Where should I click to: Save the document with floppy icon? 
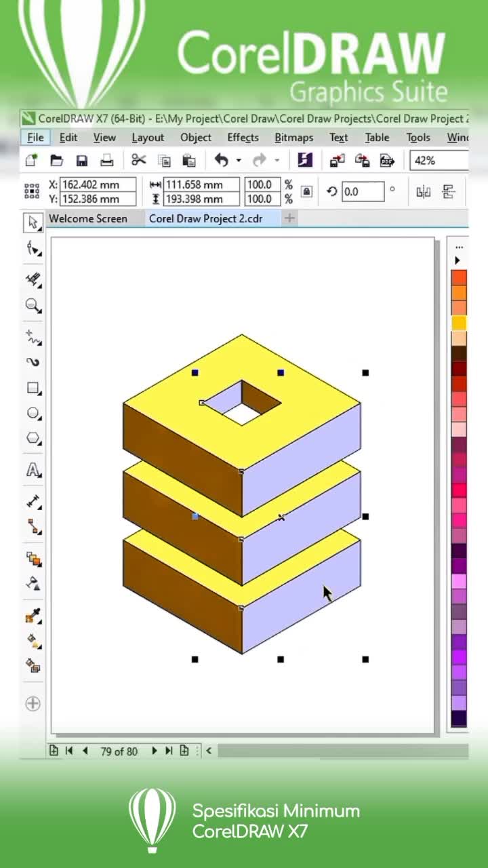(82, 161)
